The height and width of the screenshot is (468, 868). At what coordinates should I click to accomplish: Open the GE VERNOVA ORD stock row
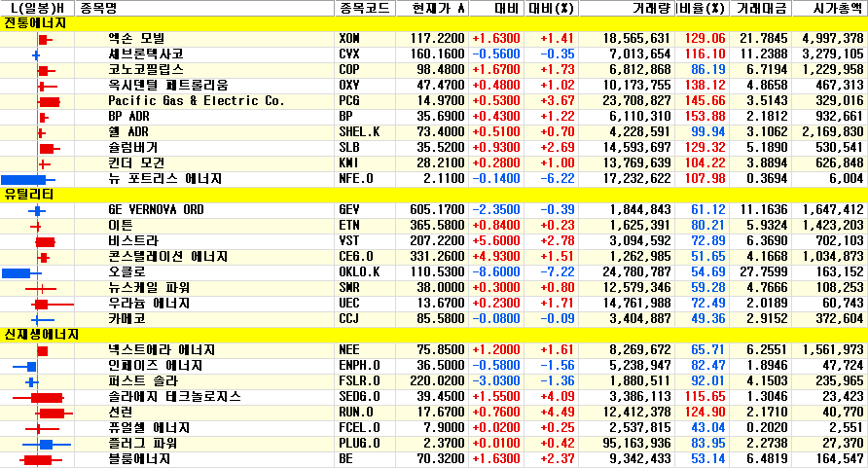[156, 210]
